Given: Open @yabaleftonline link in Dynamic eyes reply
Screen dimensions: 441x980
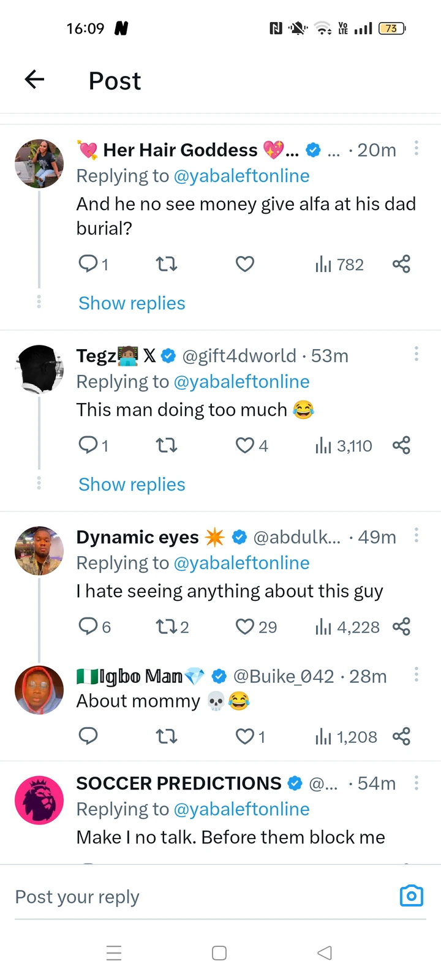Looking at the screenshot, I should [x=242, y=563].
